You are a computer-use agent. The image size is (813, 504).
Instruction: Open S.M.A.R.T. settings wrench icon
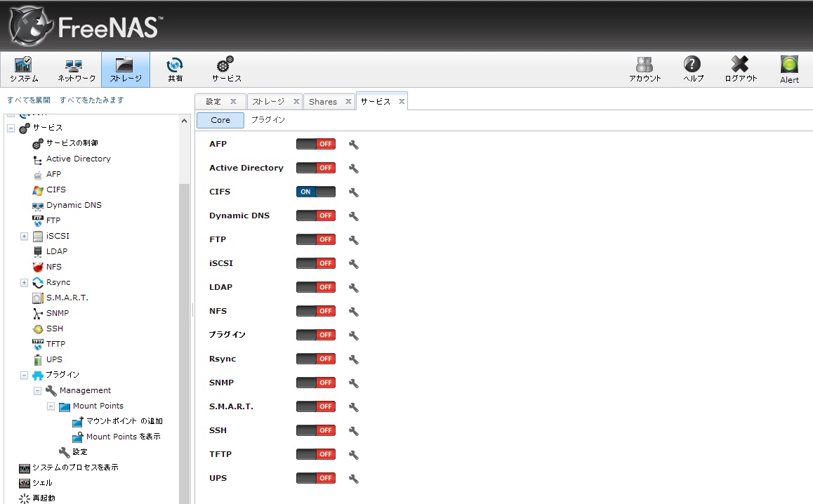(x=354, y=407)
